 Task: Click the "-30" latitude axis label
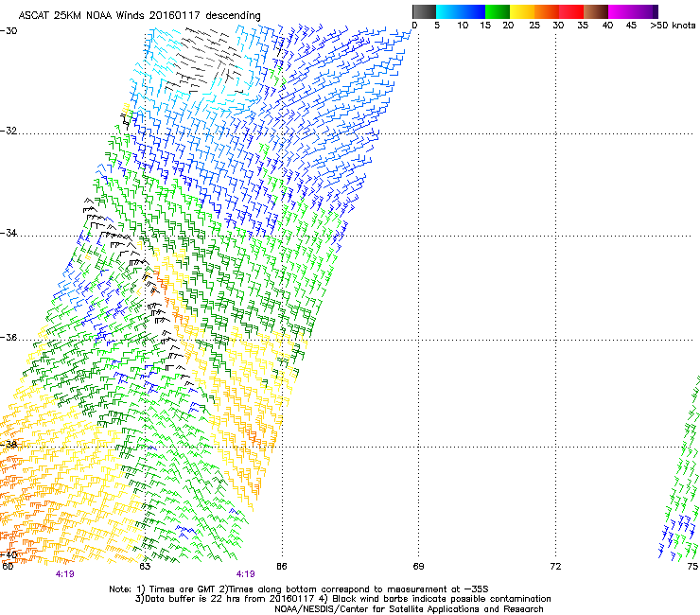(9, 31)
